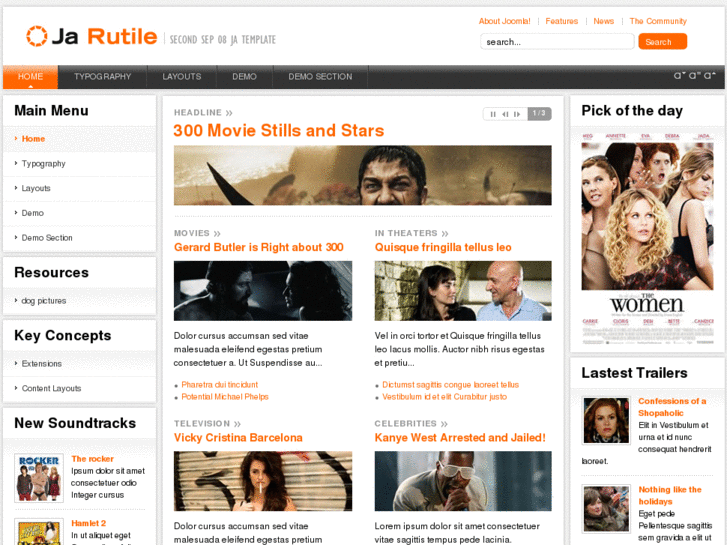The height and width of the screenshot is (545, 727).
Task: Increase the font size
Action: point(709,75)
